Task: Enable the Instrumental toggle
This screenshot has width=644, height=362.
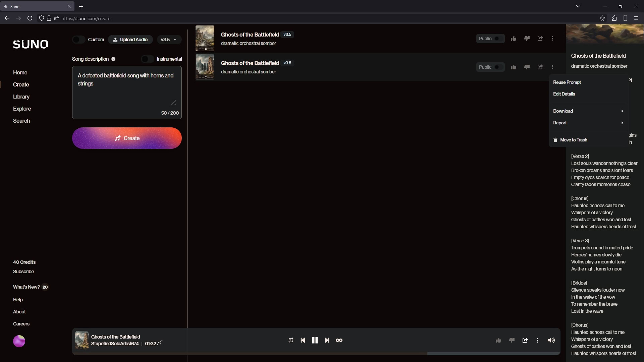Action: (x=147, y=59)
